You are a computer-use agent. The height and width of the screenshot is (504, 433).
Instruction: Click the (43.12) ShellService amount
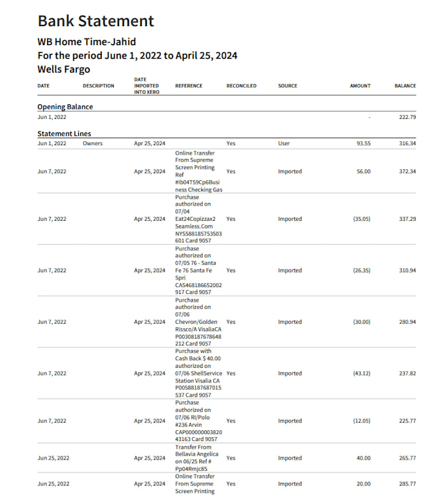[362, 373]
